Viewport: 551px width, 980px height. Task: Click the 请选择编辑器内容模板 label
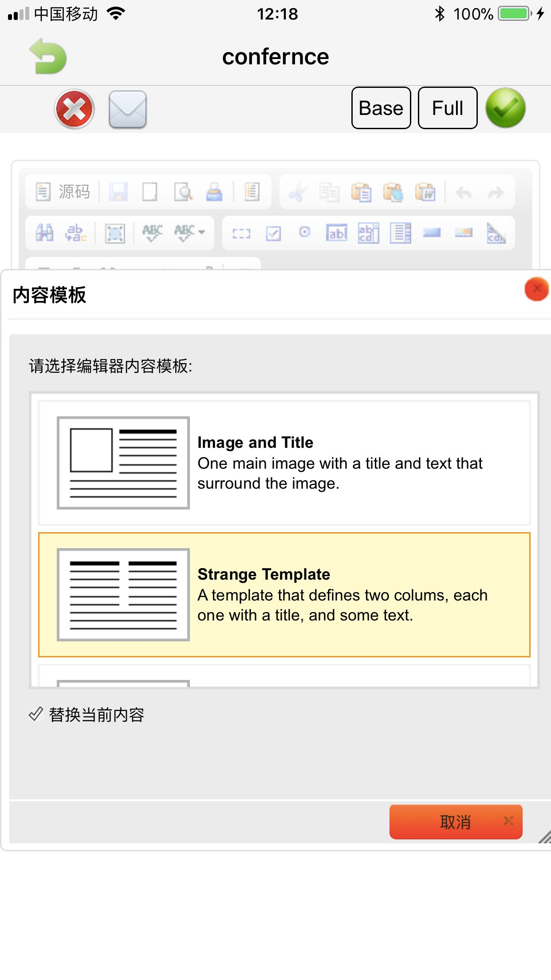coord(110,366)
